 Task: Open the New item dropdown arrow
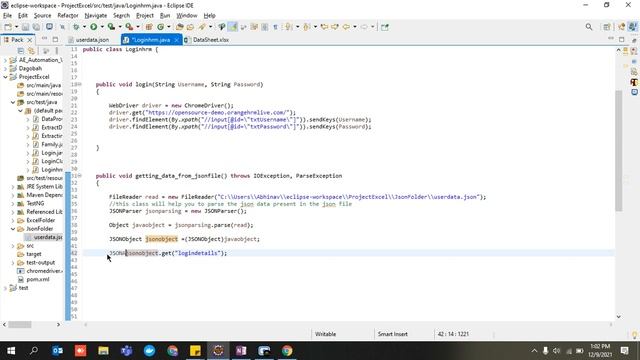16,27
